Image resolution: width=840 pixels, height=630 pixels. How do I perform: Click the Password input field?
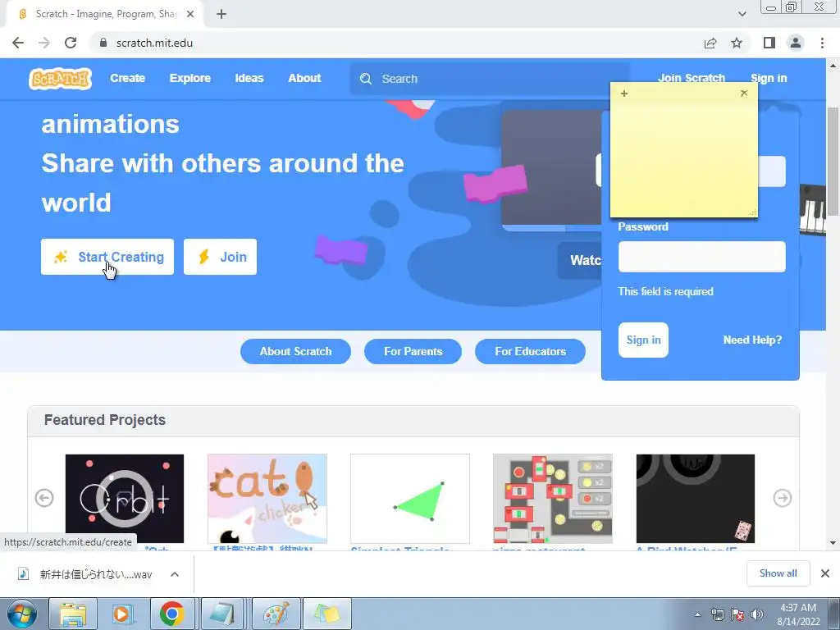pyautogui.click(x=702, y=257)
